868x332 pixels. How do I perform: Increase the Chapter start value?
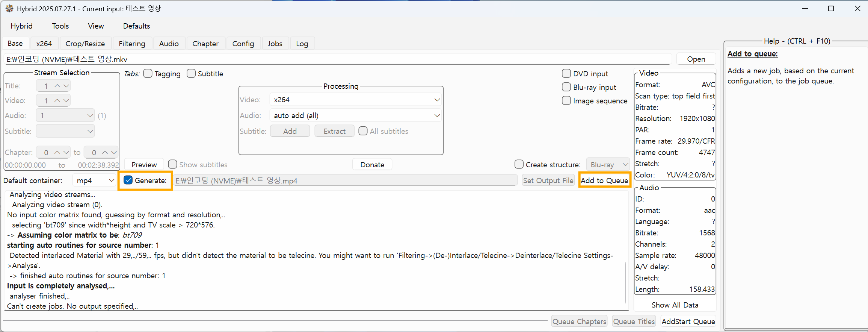[57, 152]
